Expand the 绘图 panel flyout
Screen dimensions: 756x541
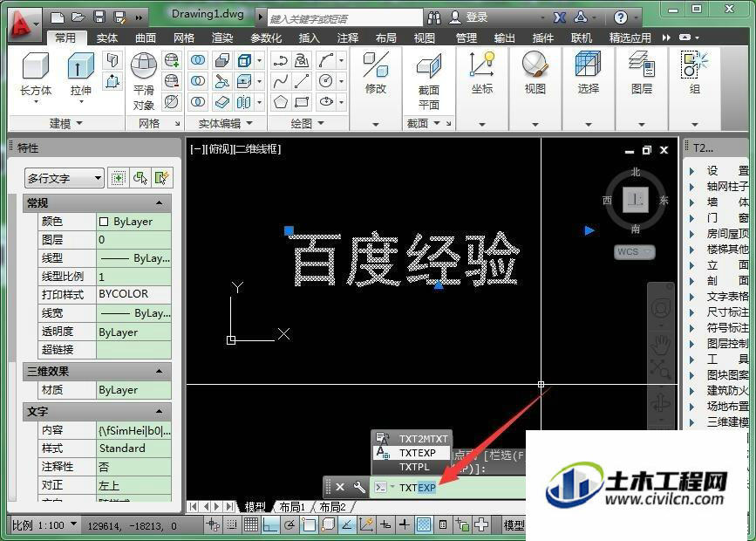307,124
